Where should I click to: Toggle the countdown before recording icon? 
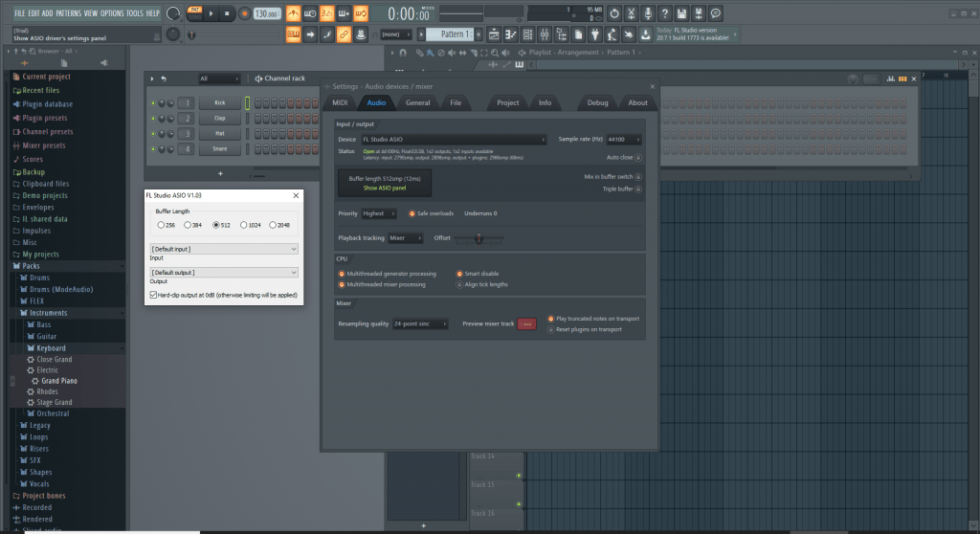tap(327, 13)
